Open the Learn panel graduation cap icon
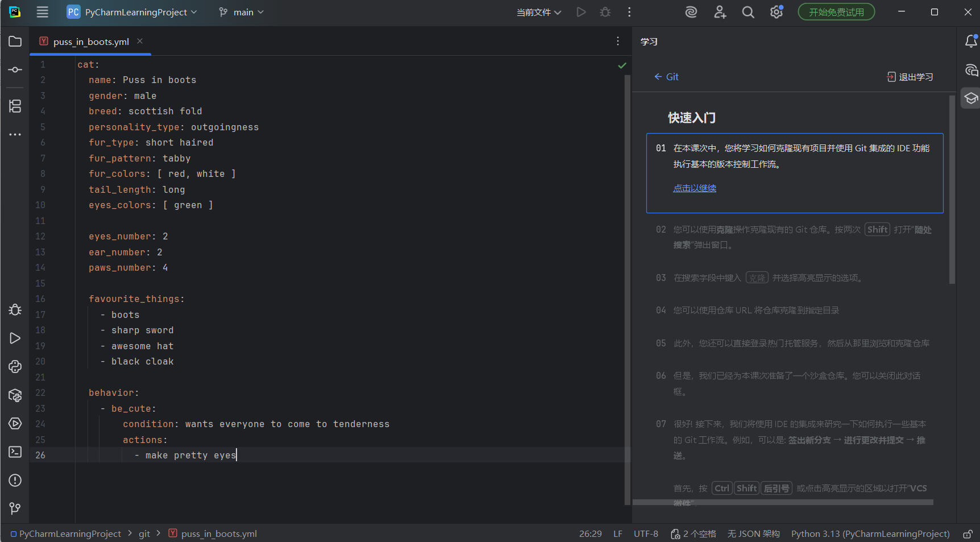The image size is (980, 542). (x=970, y=98)
